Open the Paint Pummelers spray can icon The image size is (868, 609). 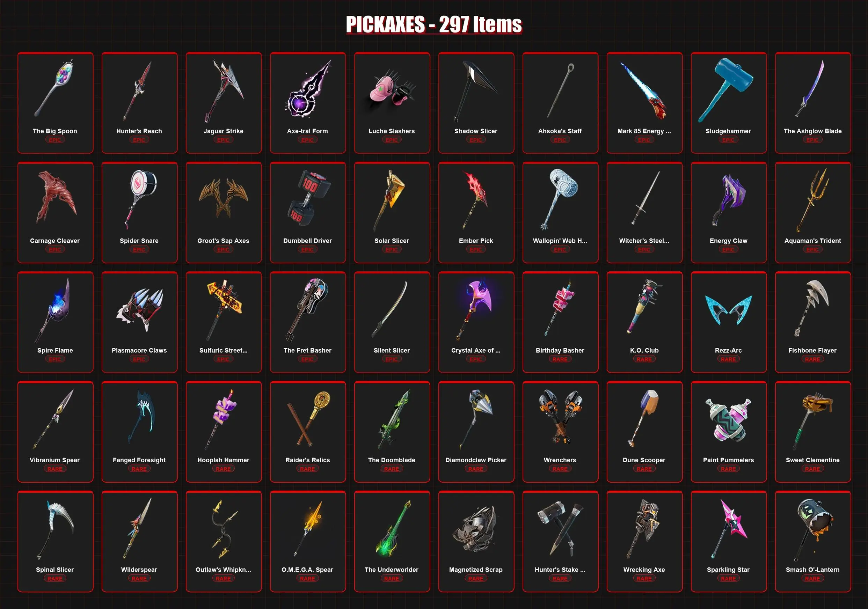tap(728, 420)
